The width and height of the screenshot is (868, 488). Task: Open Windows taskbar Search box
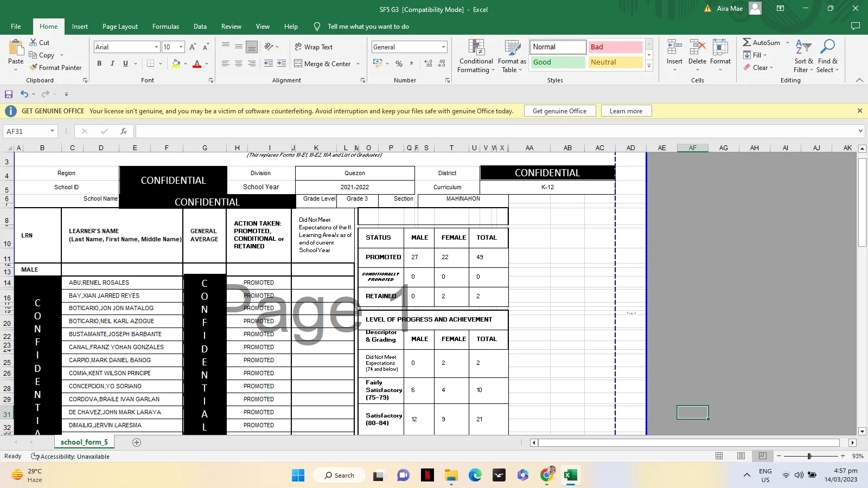tap(340, 476)
